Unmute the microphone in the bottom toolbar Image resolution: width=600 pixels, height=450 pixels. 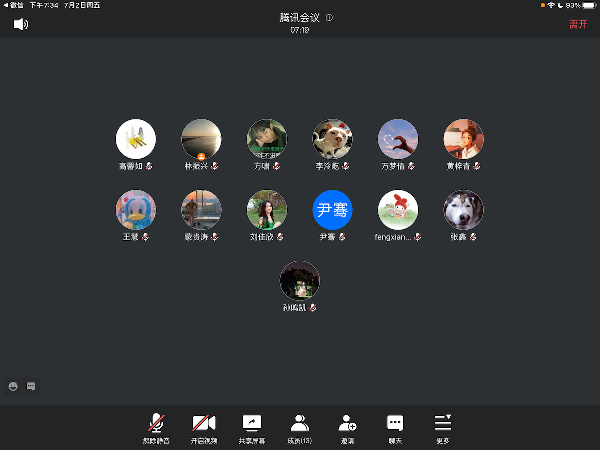click(x=156, y=427)
